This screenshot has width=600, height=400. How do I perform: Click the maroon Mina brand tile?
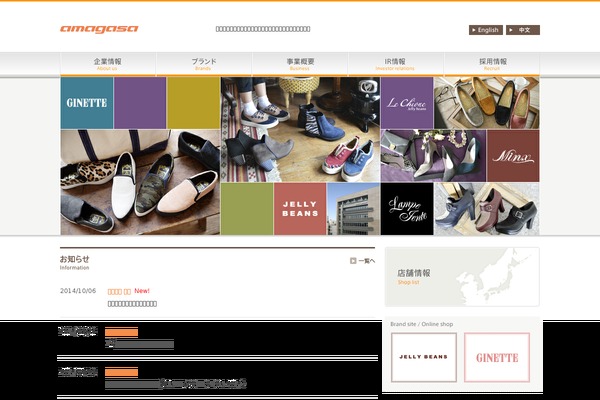tap(513, 156)
